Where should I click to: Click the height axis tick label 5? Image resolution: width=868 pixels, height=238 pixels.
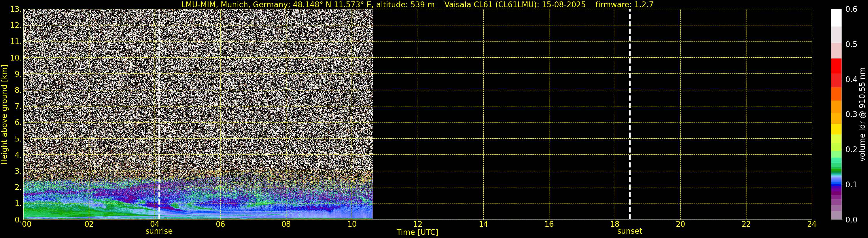[x=18, y=139]
